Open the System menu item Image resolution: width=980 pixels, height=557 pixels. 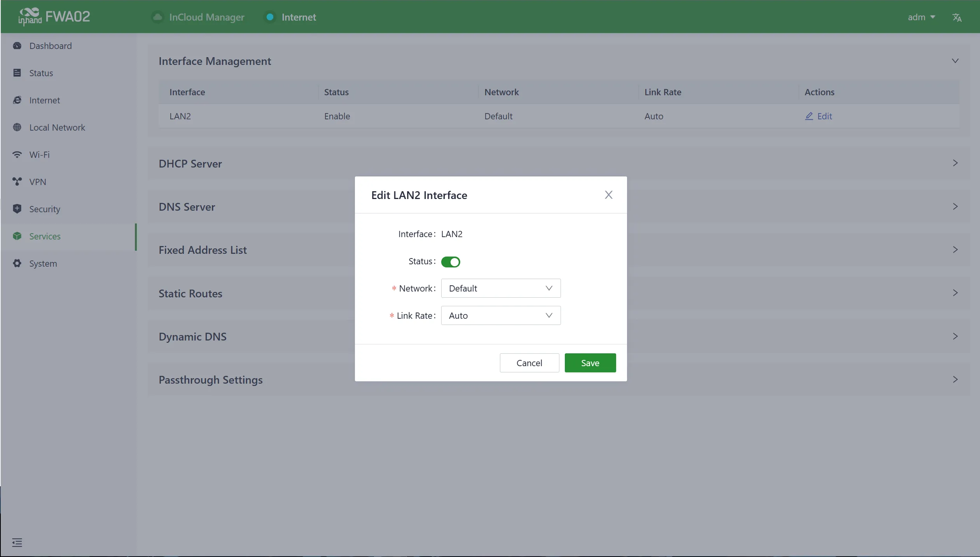coord(69,264)
